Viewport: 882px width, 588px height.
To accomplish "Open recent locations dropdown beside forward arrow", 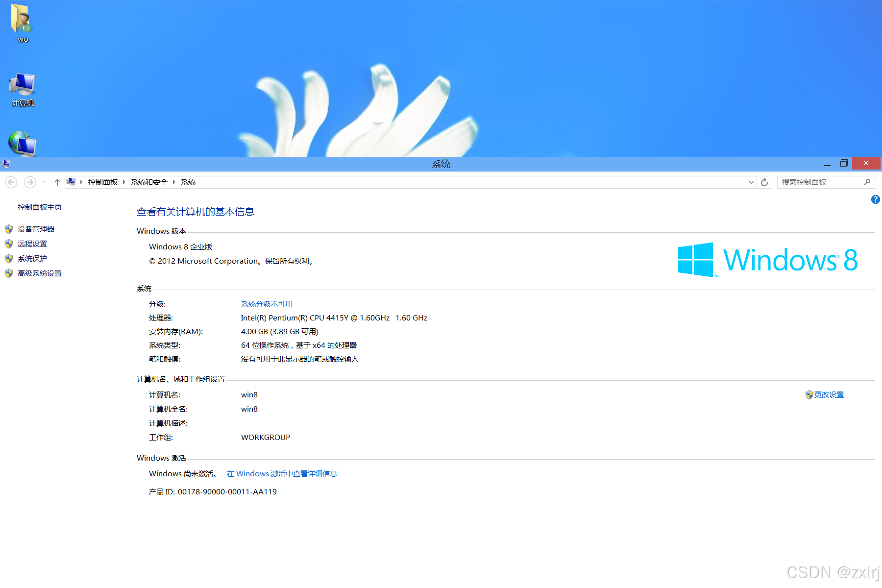I will pyautogui.click(x=44, y=182).
